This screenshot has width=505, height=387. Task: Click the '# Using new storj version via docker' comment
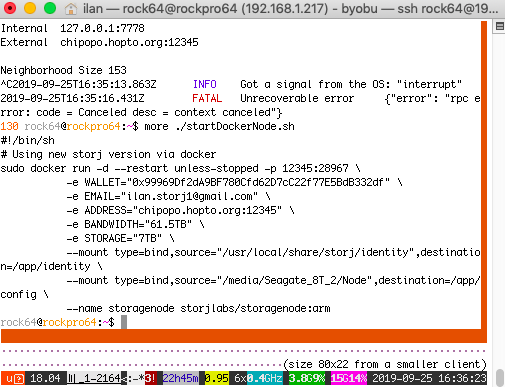point(109,154)
